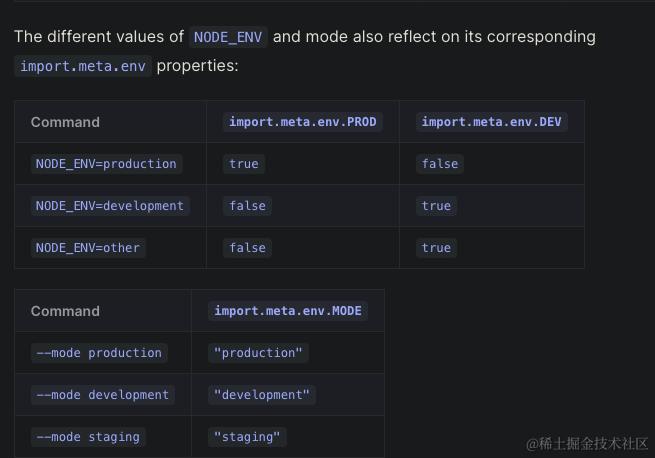Screen dimensions: 655x458
Task: Select the import.meta.env.MODE column header
Action: 288,311
